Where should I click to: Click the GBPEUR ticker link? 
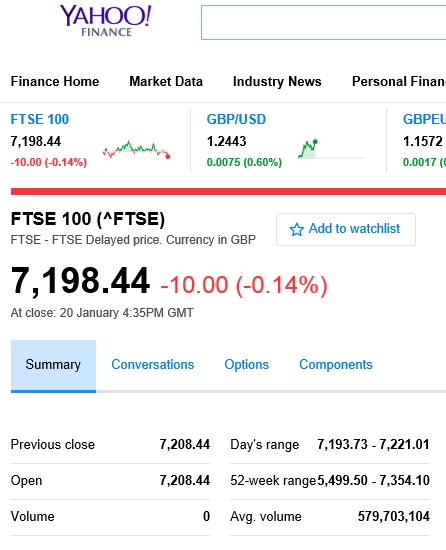pyautogui.click(x=424, y=119)
